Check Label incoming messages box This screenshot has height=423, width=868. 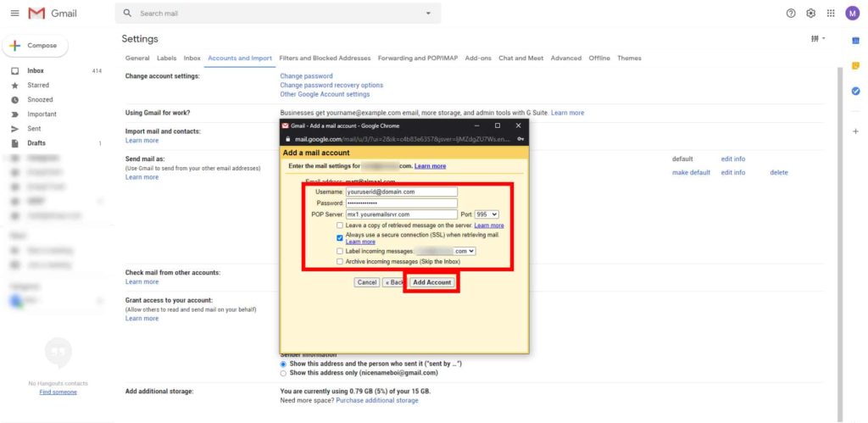(x=340, y=252)
